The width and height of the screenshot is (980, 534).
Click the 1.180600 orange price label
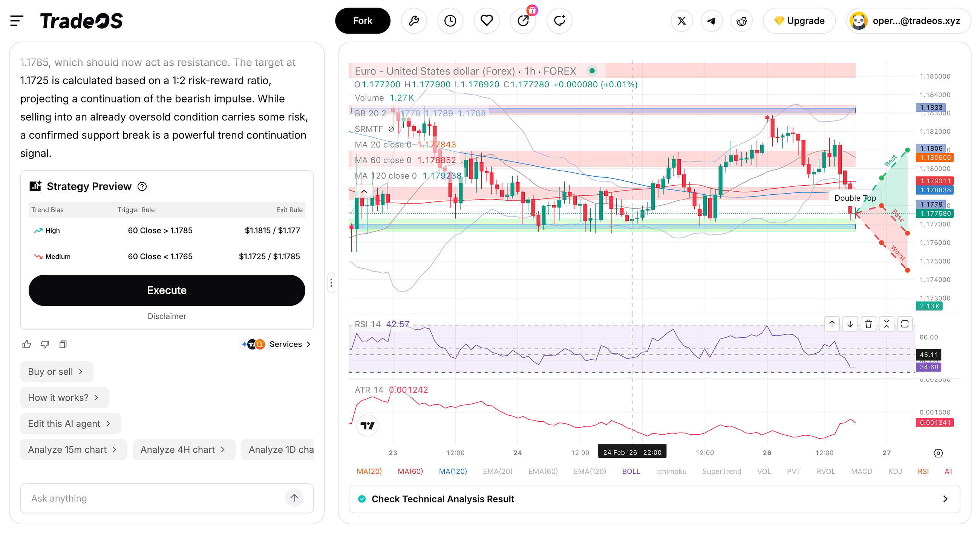[x=935, y=158]
